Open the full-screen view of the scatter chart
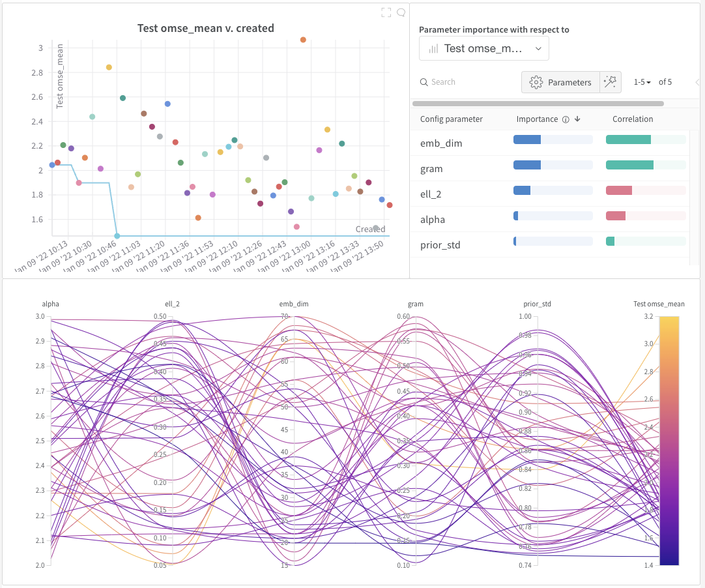Image resolution: width=705 pixels, height=588 pixels. pyautogui.click(x=386, y=12)
